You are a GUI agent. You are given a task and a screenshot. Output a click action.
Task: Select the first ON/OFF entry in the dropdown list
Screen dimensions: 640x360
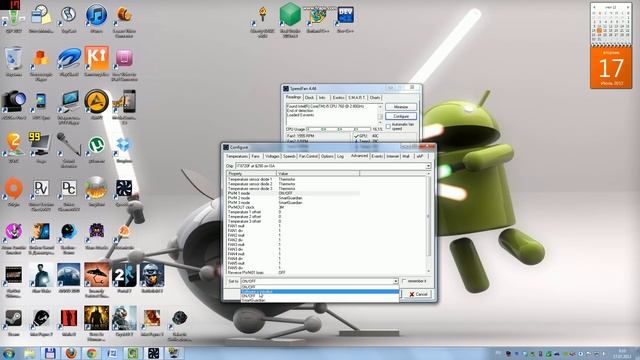point(320,287)
